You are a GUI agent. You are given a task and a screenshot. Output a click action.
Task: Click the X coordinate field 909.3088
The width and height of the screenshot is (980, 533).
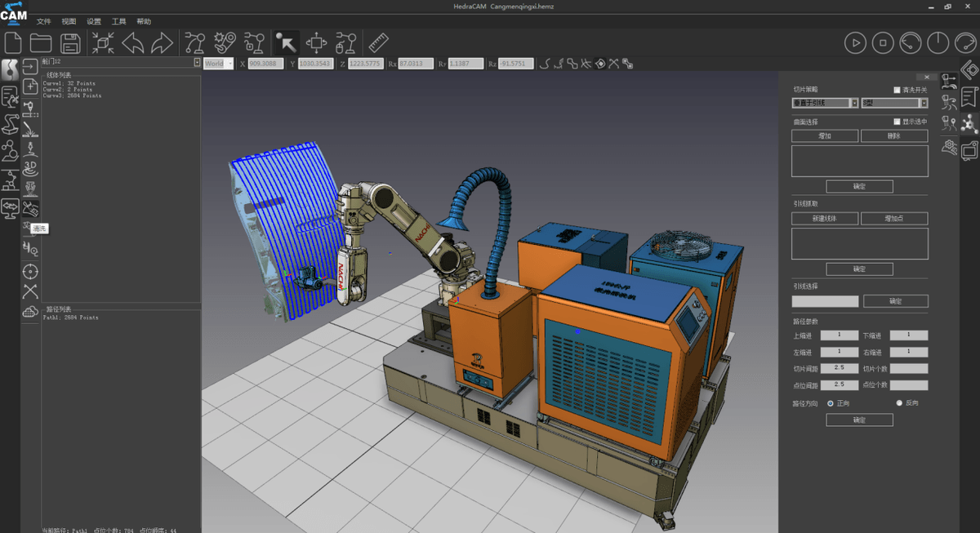coord(265,64)
